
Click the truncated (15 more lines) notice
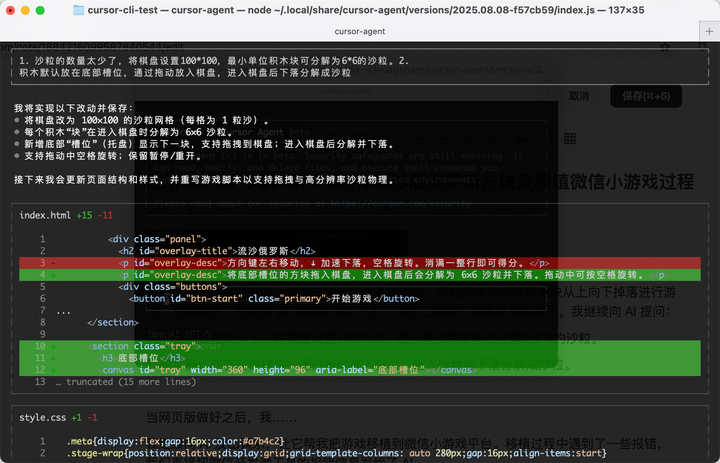pyautogui.click(x=126, y=382)
